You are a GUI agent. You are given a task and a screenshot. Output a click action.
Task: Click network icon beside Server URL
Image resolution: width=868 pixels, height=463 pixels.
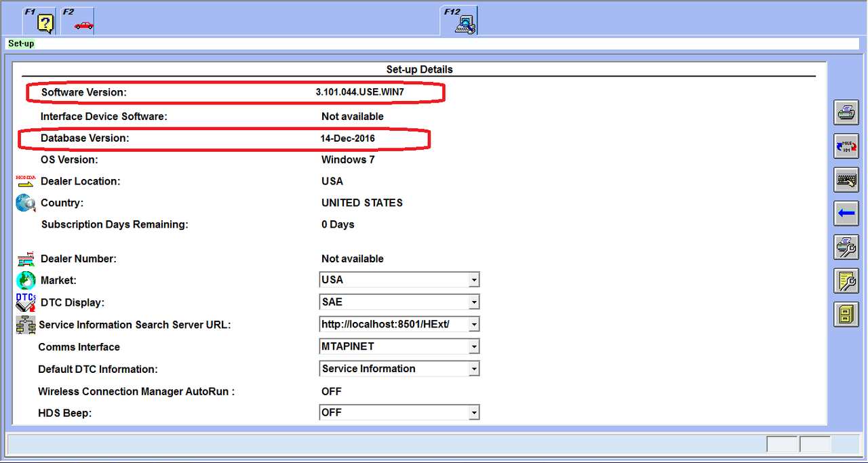click(25, 325)
